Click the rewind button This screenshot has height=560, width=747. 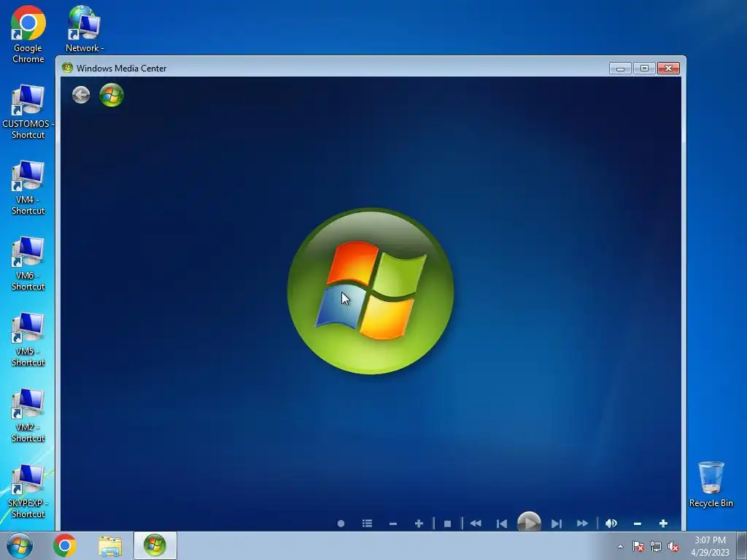[476, 524]
